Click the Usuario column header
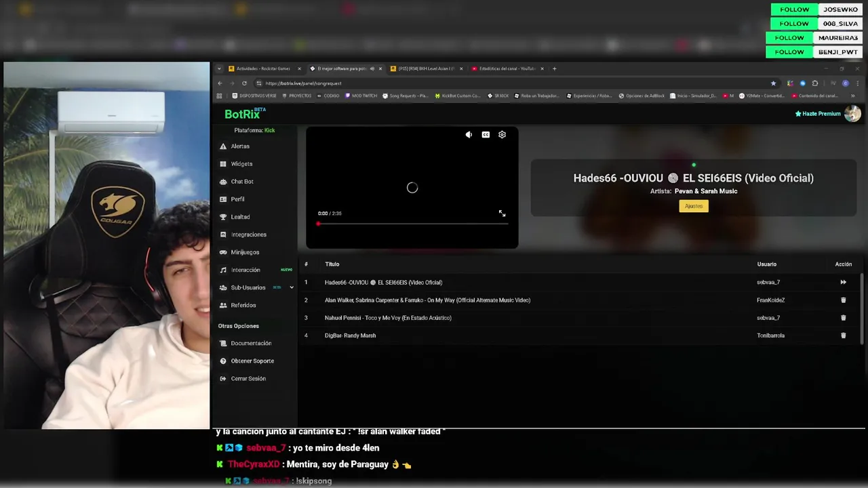 pos(766,264)
